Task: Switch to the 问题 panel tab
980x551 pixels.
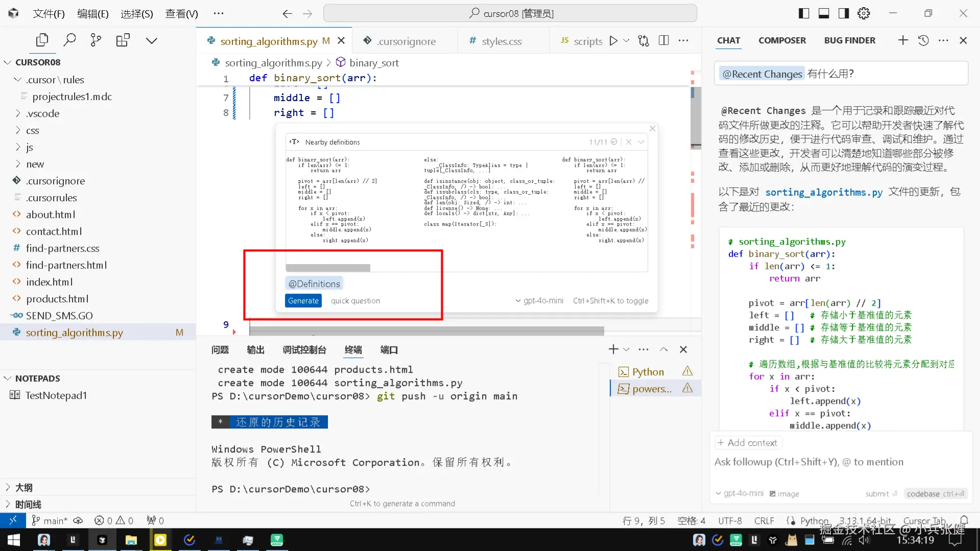Action: click(x=220, y=350)
